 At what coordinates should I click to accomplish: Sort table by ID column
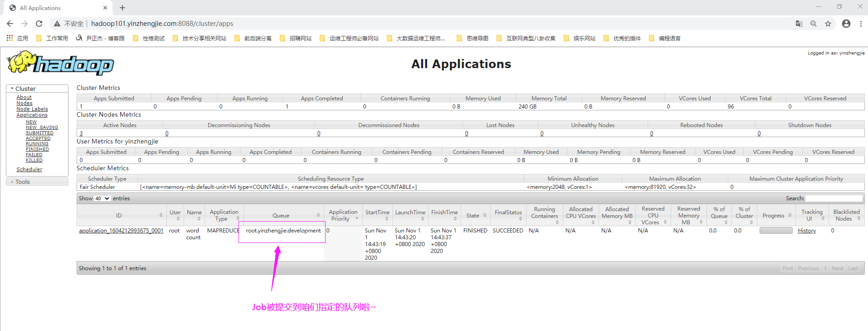(121, 215)
